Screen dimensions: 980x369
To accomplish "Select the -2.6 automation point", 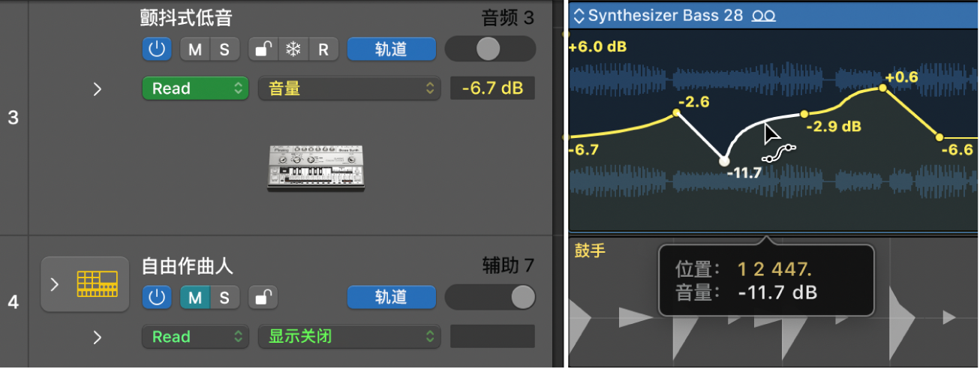I will point(676,113).
